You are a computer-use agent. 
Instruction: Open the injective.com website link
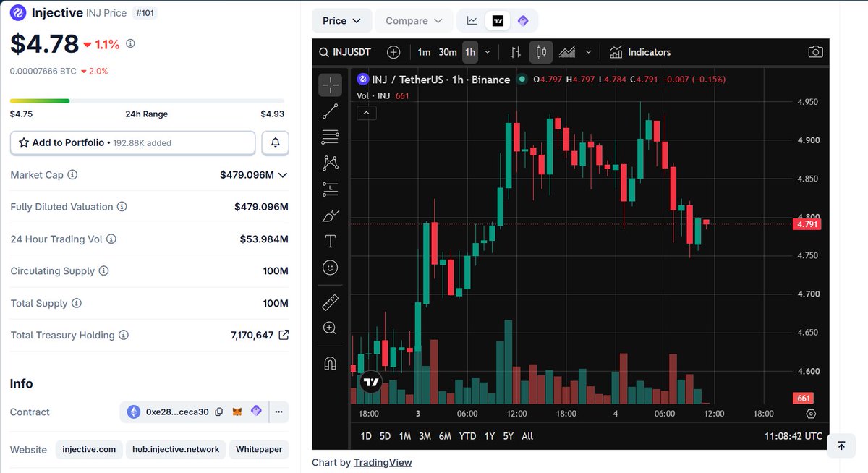pyautogui.click(x=89, y=450)
